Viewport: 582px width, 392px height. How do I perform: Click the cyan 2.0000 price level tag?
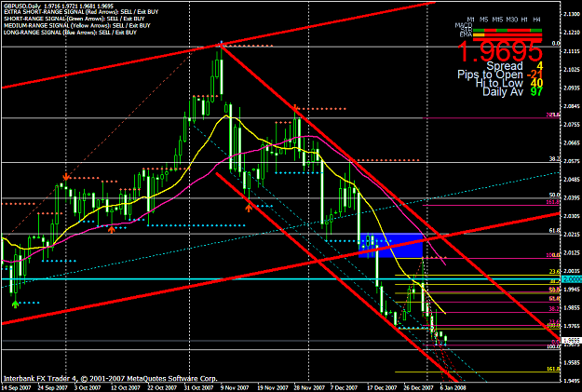[572, 279]
